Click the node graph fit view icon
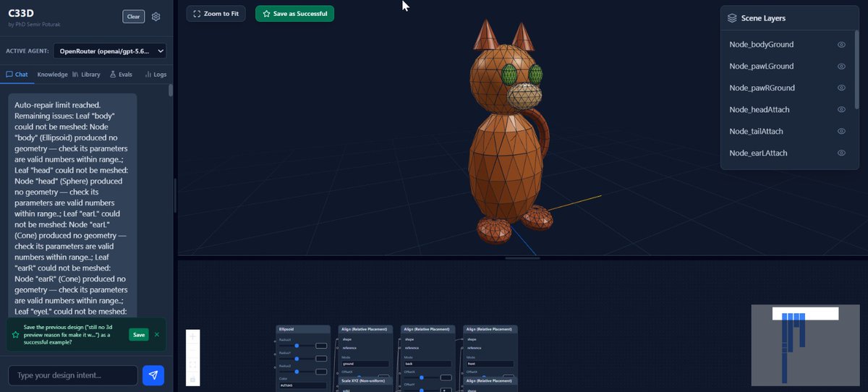The image size is (868, 392). tap(192, 365)
